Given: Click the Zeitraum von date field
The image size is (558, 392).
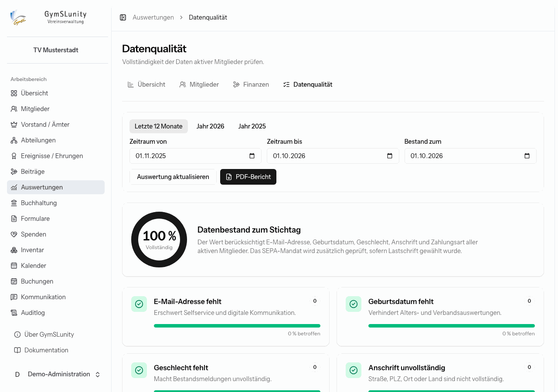Looking at the screenshot, I should [195, 156].
